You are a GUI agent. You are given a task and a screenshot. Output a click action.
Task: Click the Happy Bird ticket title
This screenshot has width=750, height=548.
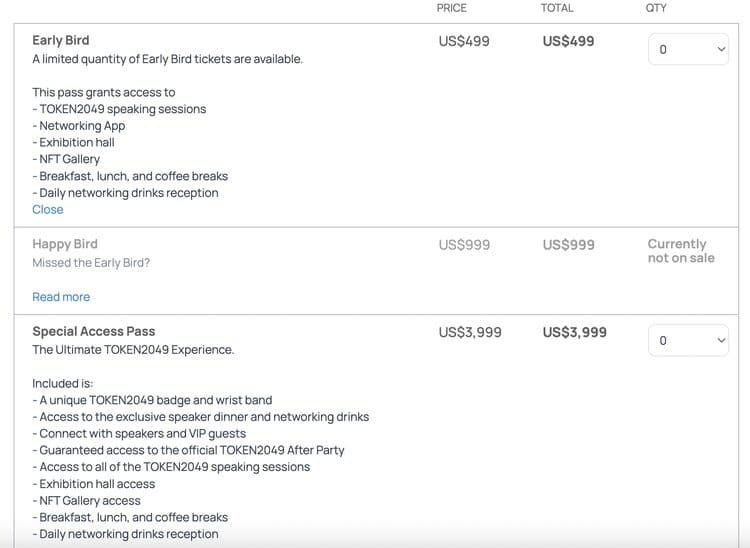point(65,244)
